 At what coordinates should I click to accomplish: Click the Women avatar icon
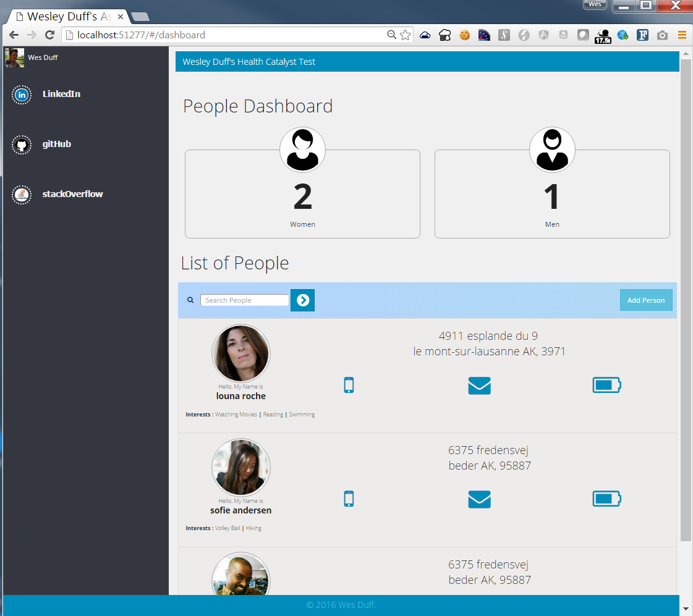[303, 150]
